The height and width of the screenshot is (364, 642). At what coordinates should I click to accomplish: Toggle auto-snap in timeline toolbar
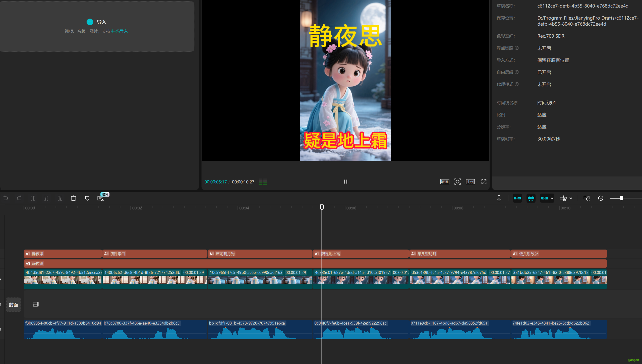[x=531, y=198]
